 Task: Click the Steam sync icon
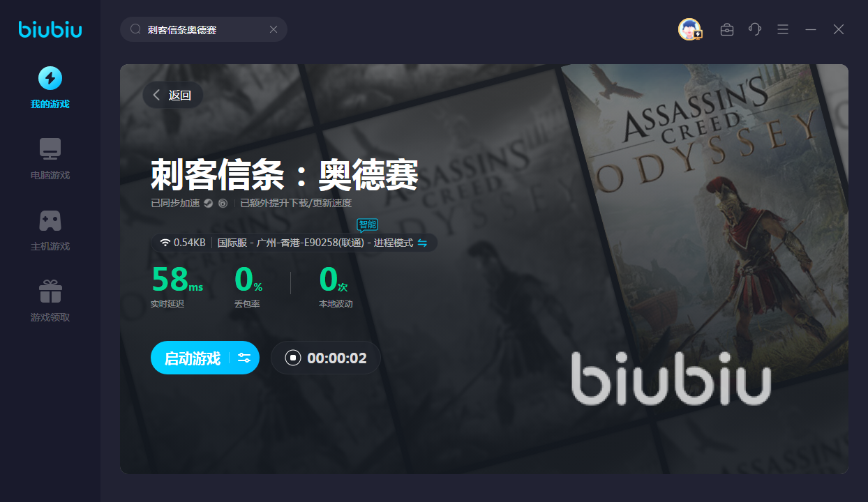(208, 204)
